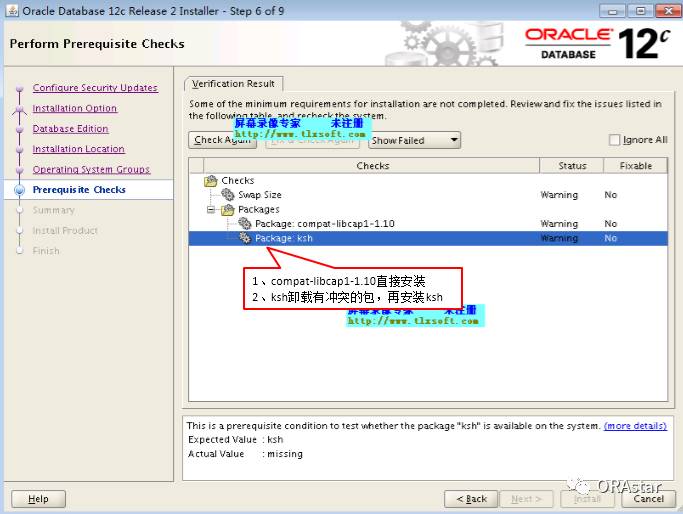The image size is (683, 514).
Task: Go to Database Edition step
Action: point(71,128)
